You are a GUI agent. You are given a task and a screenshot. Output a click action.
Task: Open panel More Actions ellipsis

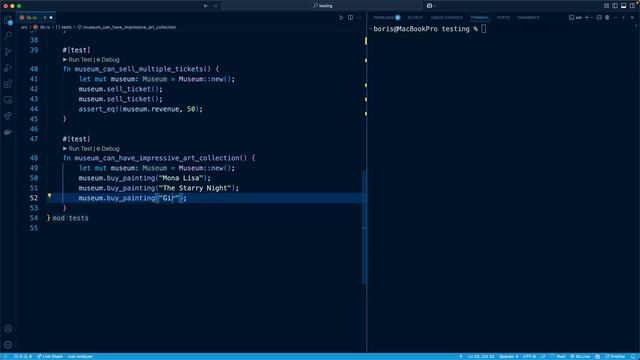click(x=616, y=18)
